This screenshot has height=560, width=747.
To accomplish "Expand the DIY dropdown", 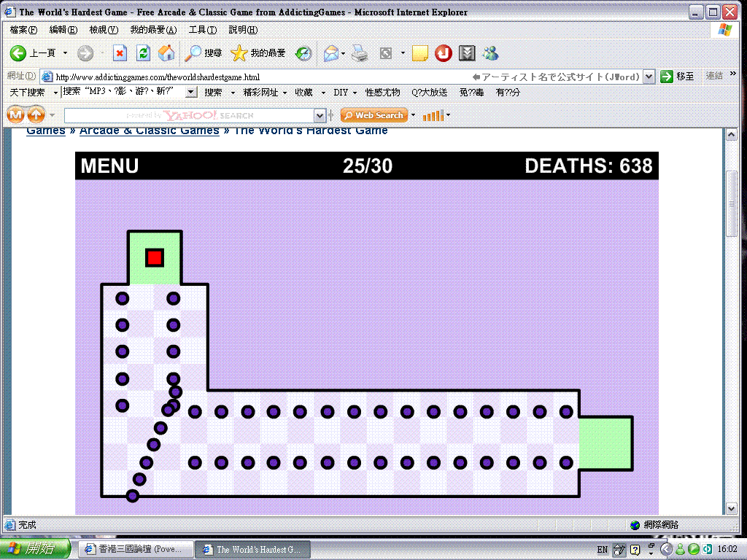I will pyautogui.click(x=355, y=93).
